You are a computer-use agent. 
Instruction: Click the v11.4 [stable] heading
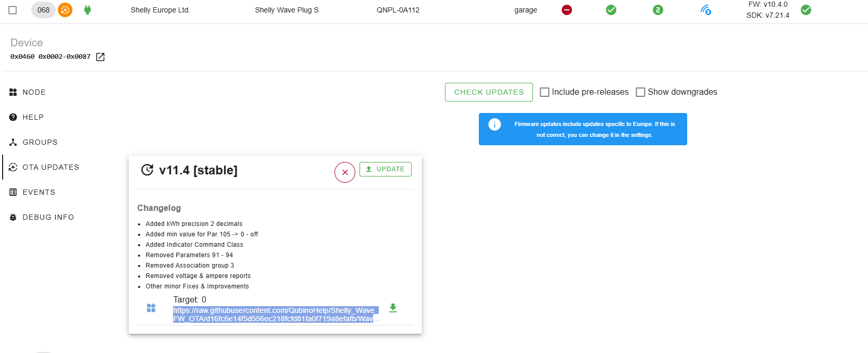tap(198, 170)
